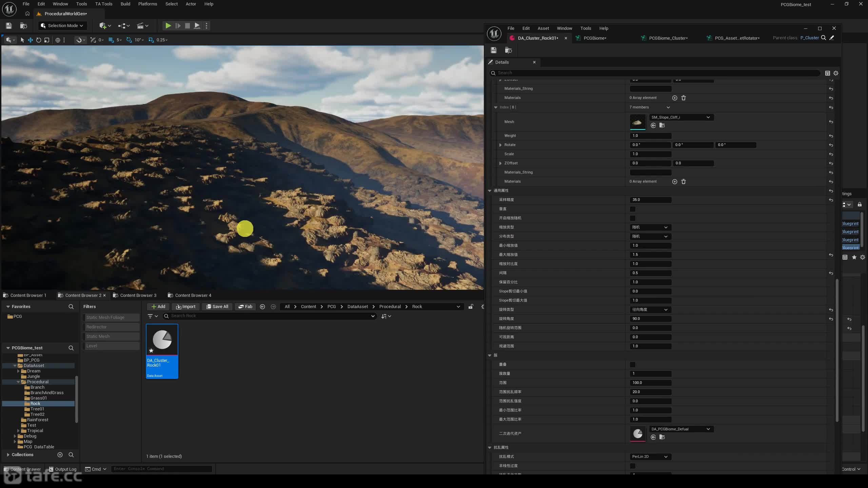Image resolution: width=868 pixels, height=488 pixels.
Task: Click the Import button in content browser
Action: [185, 307]
